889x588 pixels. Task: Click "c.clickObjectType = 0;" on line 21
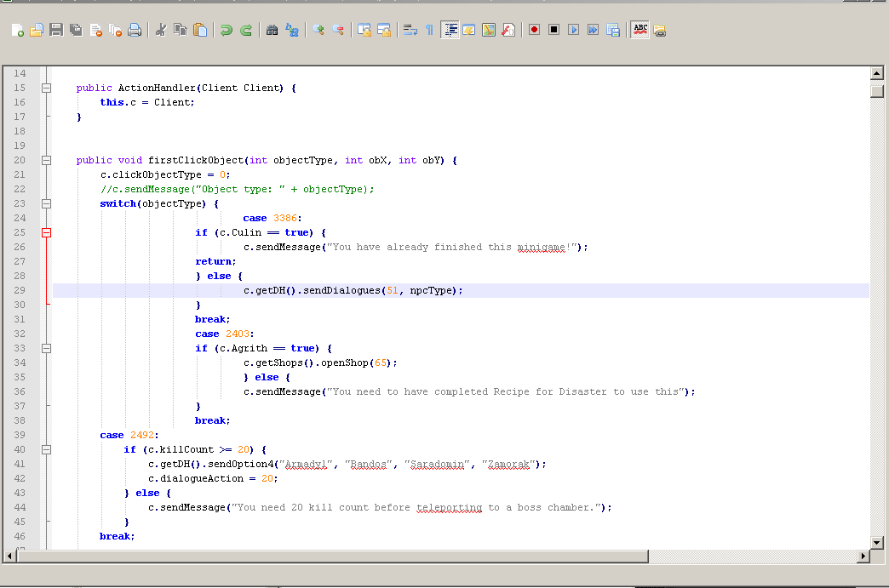pyautogui.click(x=165, y=174)
